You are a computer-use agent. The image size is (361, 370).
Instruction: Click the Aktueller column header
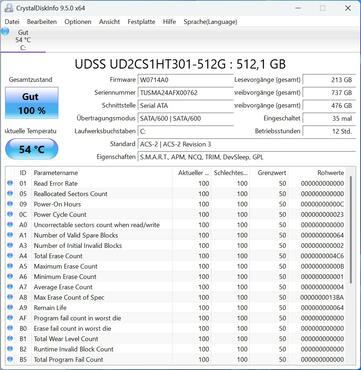(192, 173)
